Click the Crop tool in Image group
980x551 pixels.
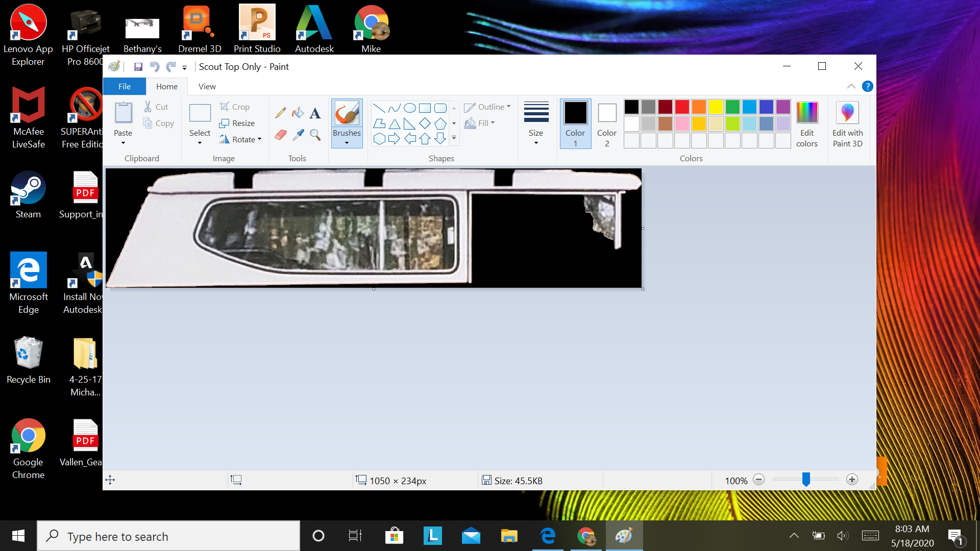[x=234, y=106]
